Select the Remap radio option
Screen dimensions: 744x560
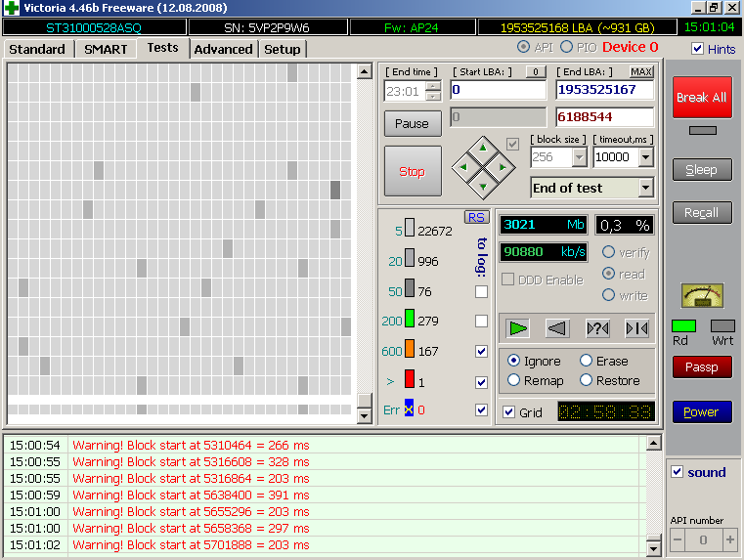(514, 380)
